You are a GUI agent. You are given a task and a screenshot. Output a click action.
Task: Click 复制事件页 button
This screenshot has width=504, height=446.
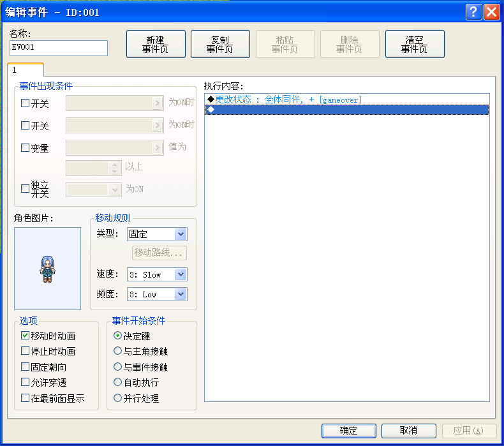coord(220,44)
